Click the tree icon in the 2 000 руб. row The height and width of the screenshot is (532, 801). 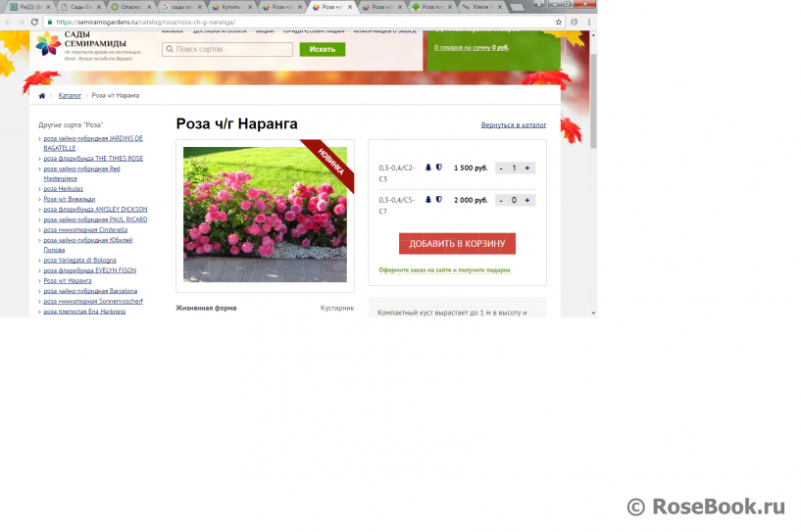pyautogui.click(x=428, y=200)
